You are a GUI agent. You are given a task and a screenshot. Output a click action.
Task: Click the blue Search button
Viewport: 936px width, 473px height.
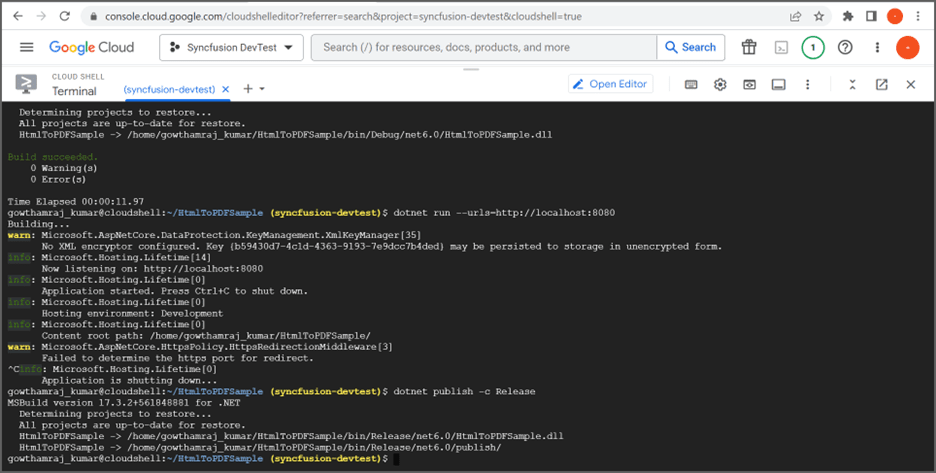click(691, 47)
